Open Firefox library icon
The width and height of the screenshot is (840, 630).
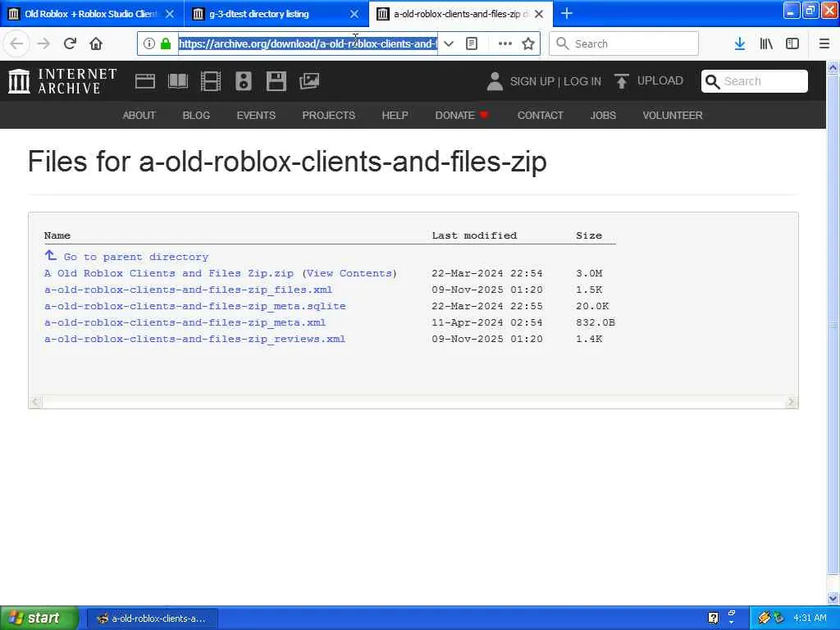coord(766,43)
